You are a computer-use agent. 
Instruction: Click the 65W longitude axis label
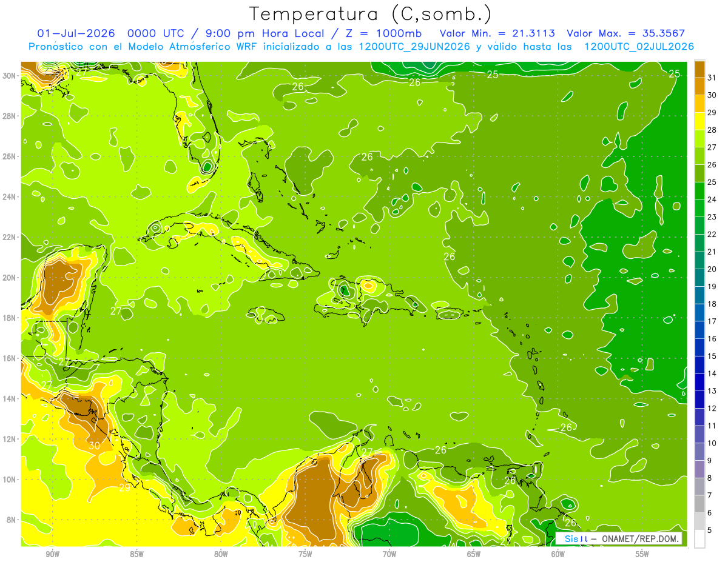(474, 554)
